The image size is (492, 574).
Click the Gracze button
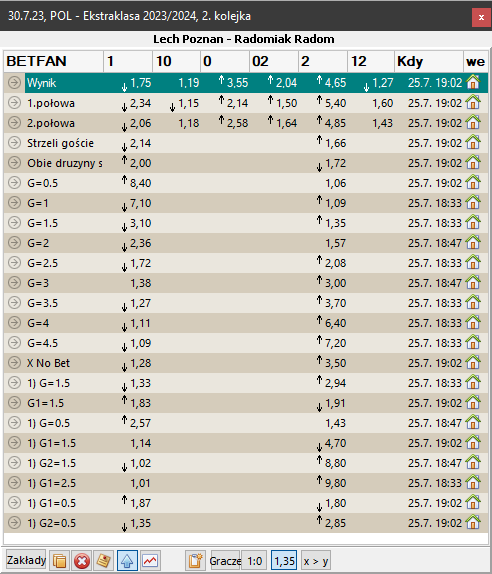pyautogui.click(x=225, y=560)
